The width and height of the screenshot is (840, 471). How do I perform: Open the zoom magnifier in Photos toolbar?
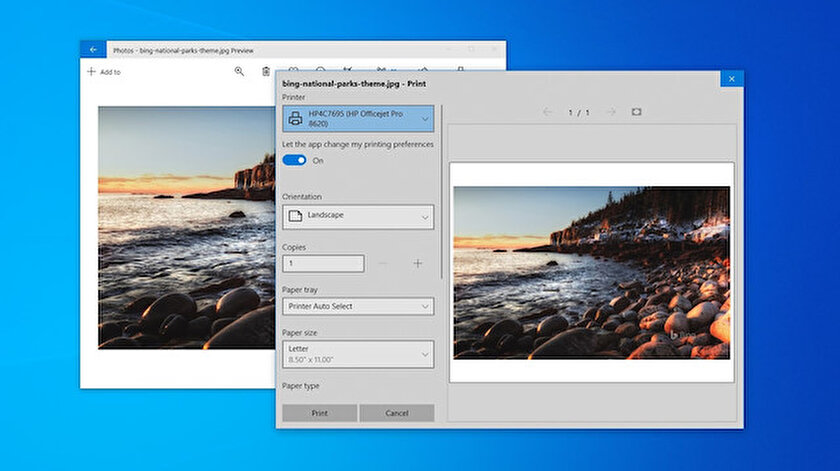coord(239,71)
